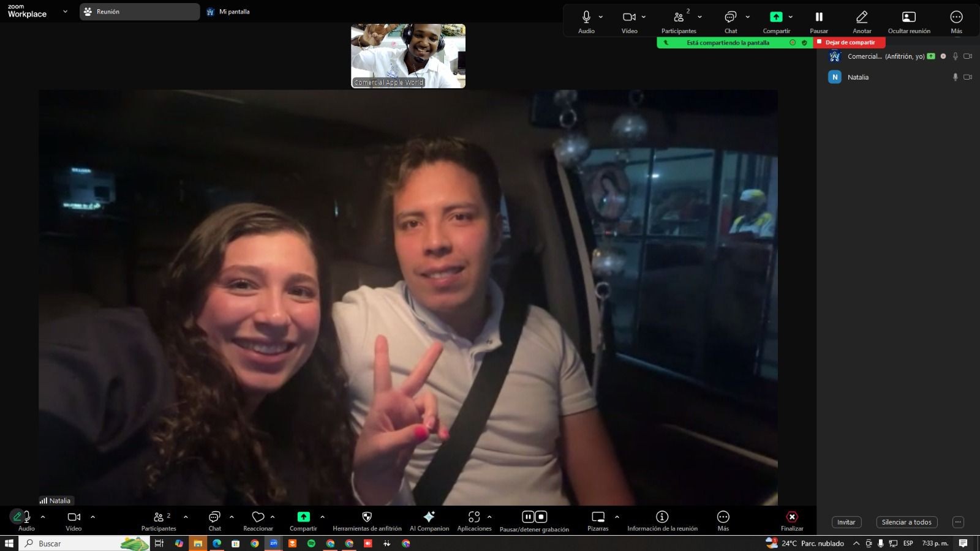Expand the arrow next to bottom Compartir
This screenshot has height=551, width=980.
tap(323, 517)
